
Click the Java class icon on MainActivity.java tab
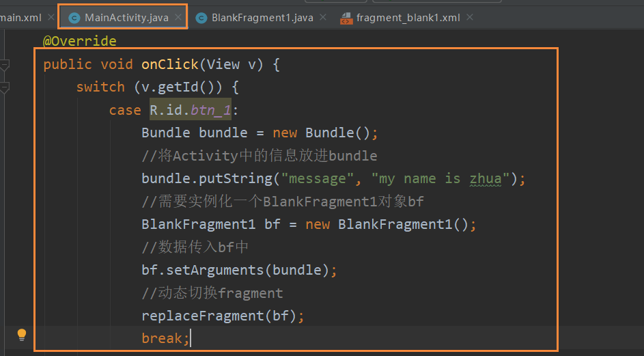click(74, 18)
